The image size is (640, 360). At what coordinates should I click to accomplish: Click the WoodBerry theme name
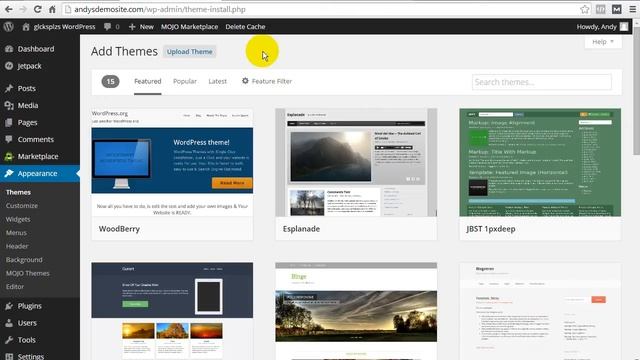[x=119, y=229]
